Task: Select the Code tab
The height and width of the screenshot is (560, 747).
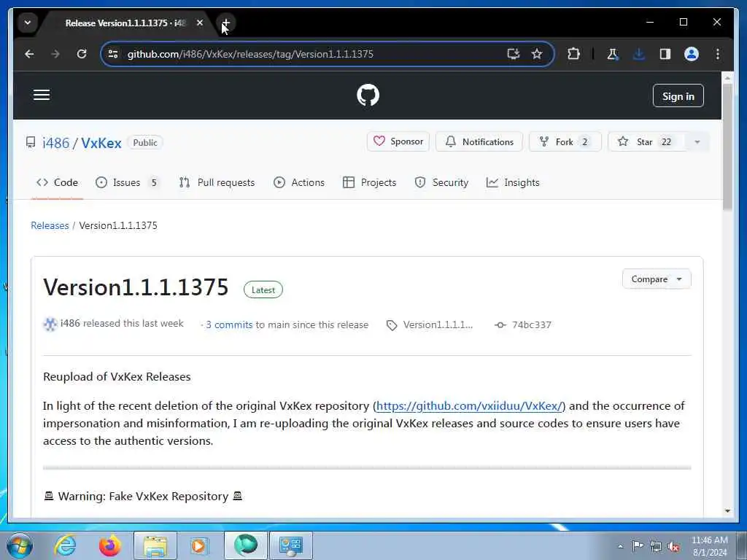Action: pos(57,182)
